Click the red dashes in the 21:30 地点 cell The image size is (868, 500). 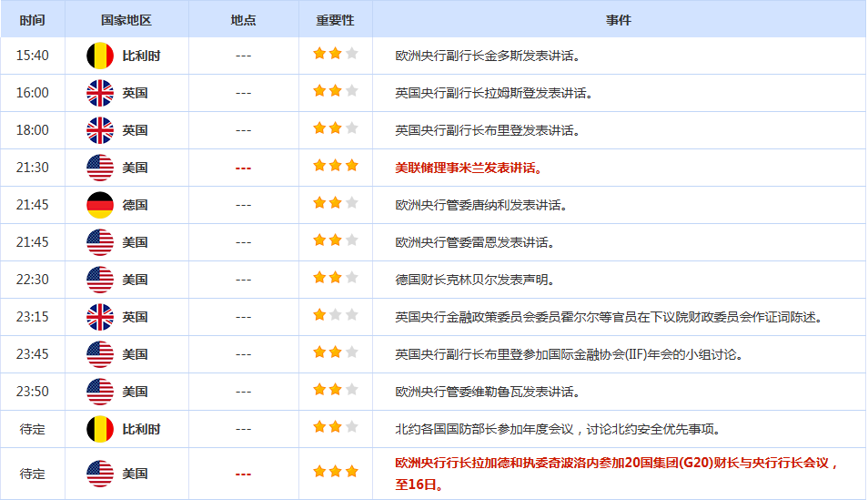click(x=243, y=168)
